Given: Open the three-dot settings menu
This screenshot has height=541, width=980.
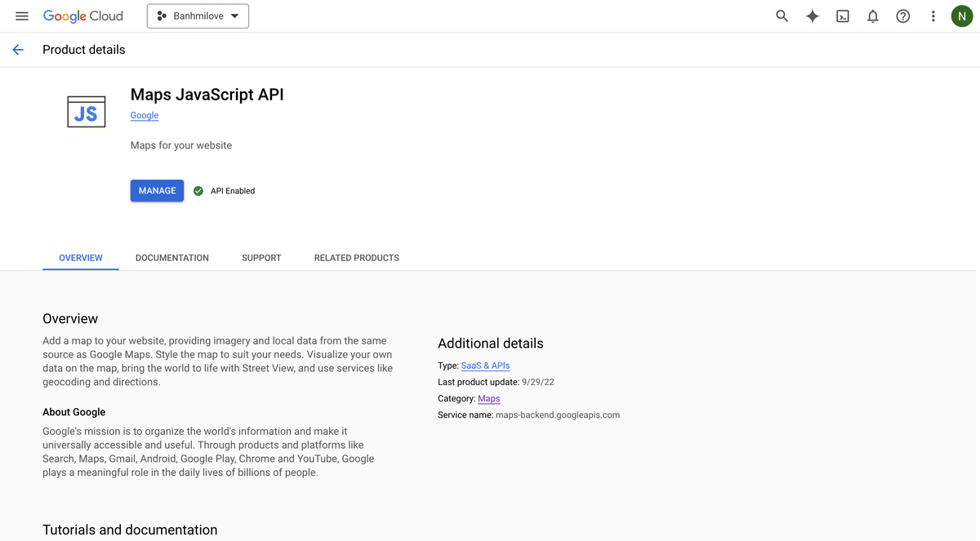Looking at the screenshot, I should 933,16.
